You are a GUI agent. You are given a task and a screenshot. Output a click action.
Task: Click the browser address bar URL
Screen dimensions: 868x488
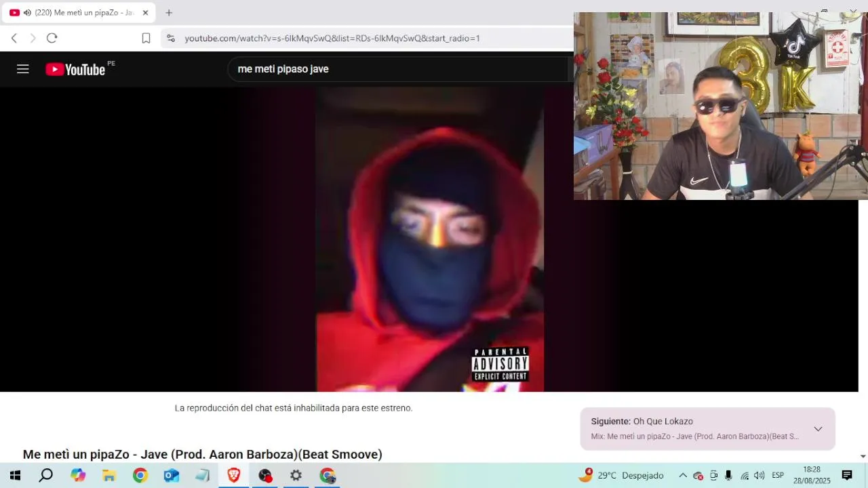(332, 38)
